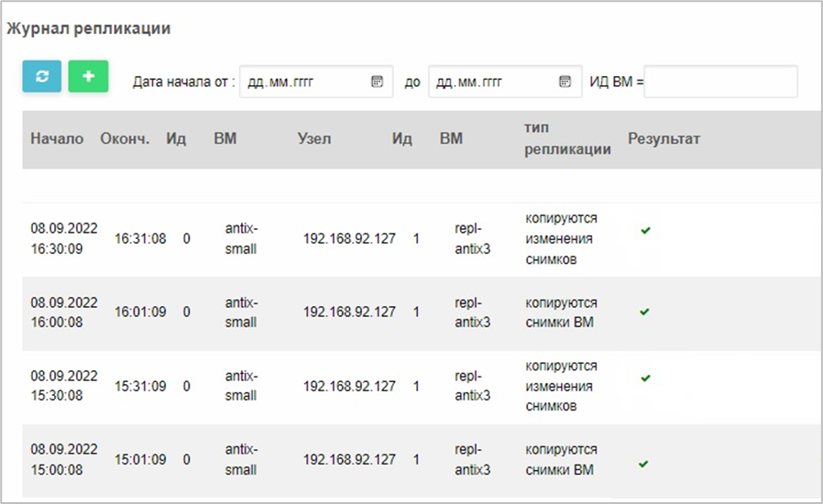This screenshot has height=504, width=823.
Task: Click the 'Результат' column header
Action: point(664,138)
